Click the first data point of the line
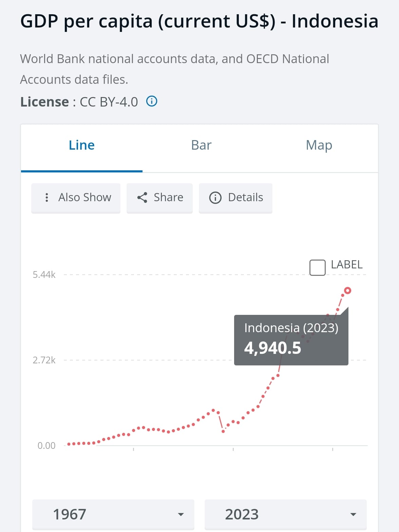Viewport: 399px width, 532px height. click(x=69, y=444)
